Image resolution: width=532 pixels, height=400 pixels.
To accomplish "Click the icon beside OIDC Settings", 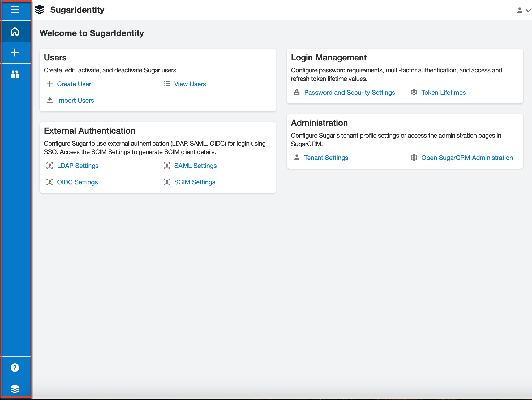I will (x=50, y=182).
